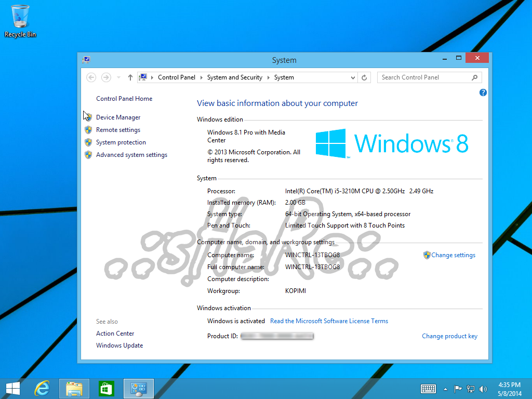The height and width of the screenshot is (399, 532).
Task: Click Change settings for computer name
Action: pyautogui.click(x=453, y=255)
